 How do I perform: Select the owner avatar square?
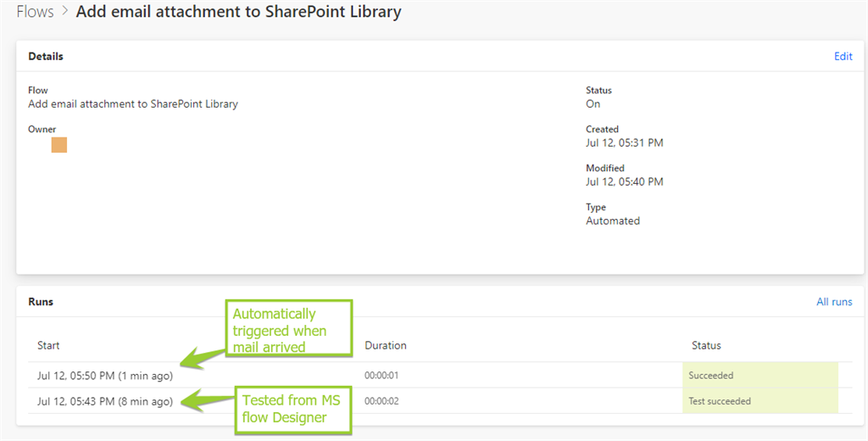59,145
